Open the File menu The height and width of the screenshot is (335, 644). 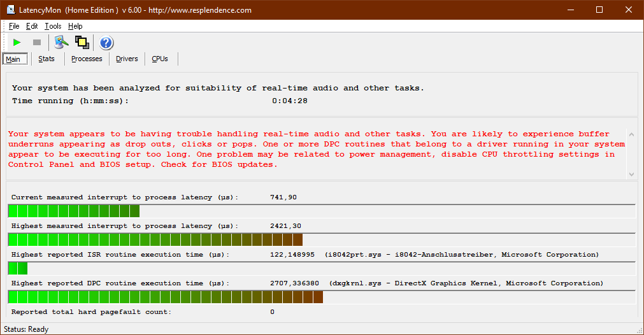[14, 26]
